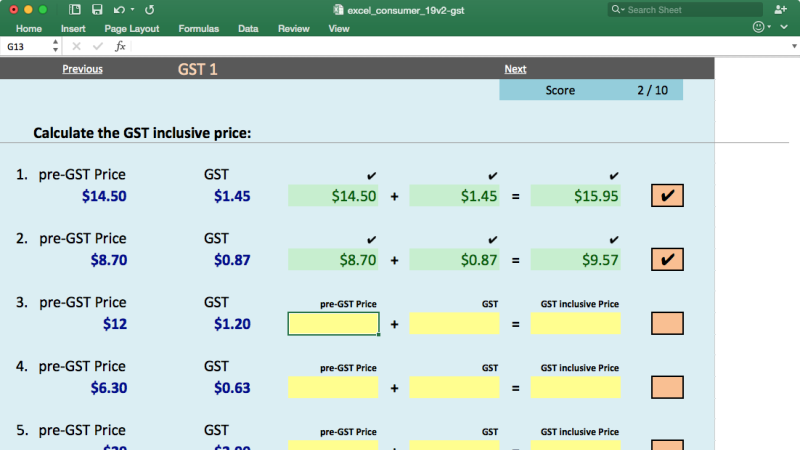Expand the formula bar with arrow

click(794, 46)
